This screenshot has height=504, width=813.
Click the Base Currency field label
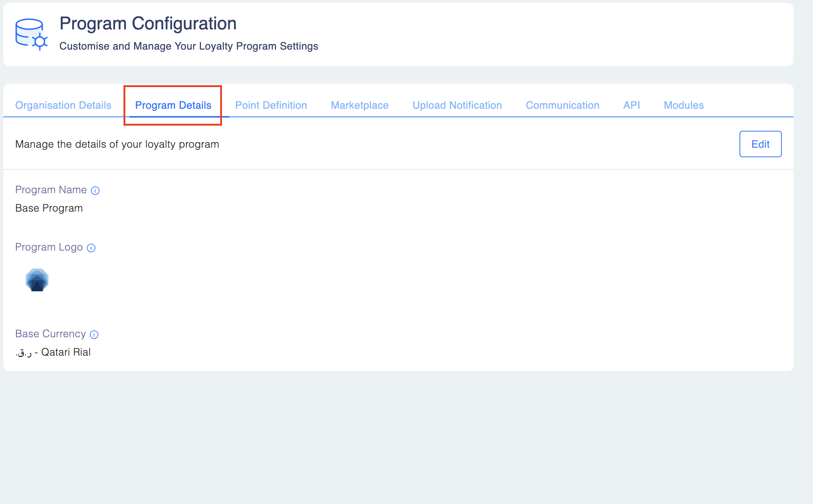click(x=50, y=334)
